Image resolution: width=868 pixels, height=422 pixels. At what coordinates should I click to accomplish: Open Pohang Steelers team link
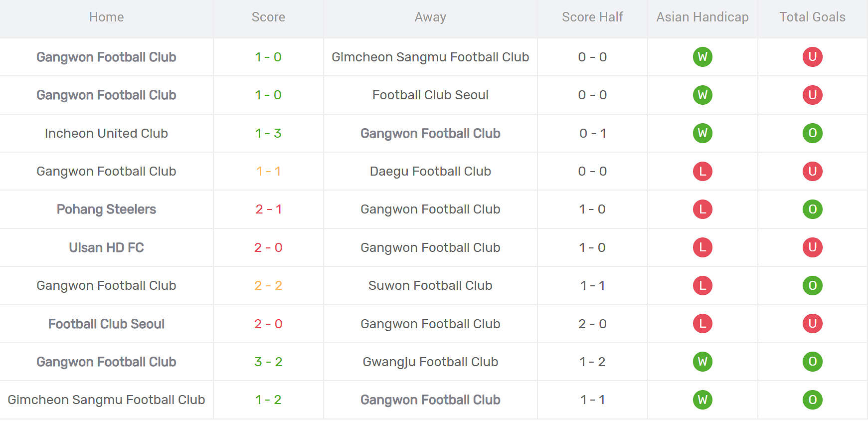tap(106, 209)
